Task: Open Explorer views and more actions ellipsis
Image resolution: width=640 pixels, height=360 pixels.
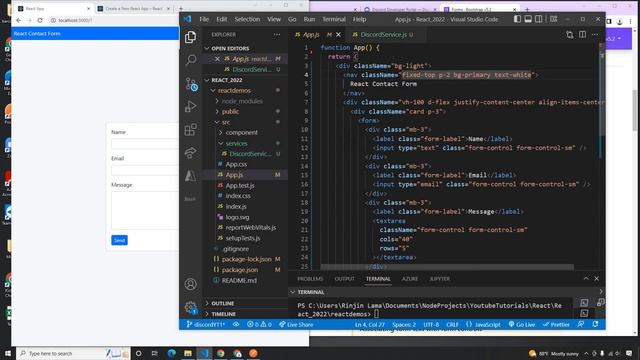Action: coord(277,35)
